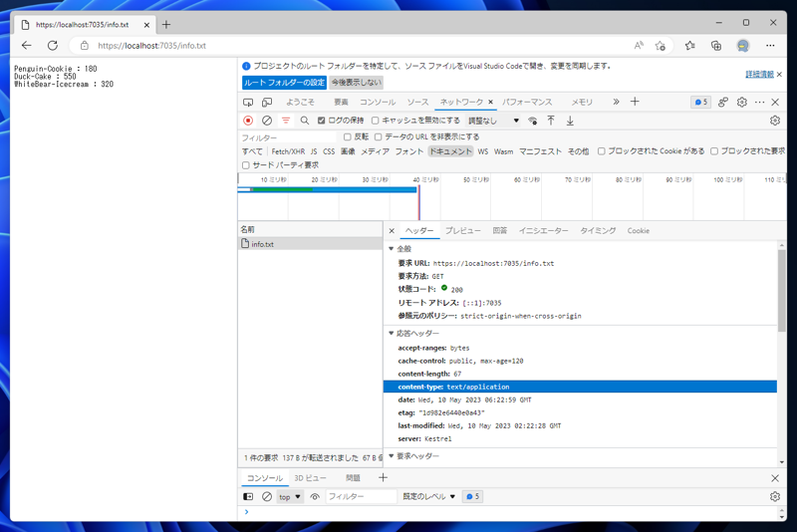This screenshot has width=797, height=532.
Task: Uncheck the ログの保持 checkbox
Action: coord(321,121)
